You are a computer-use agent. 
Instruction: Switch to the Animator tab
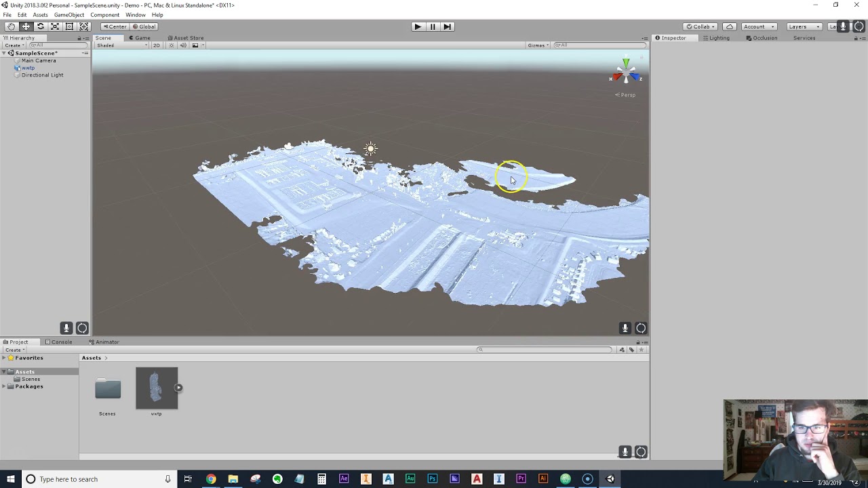[x=104, y=342]
